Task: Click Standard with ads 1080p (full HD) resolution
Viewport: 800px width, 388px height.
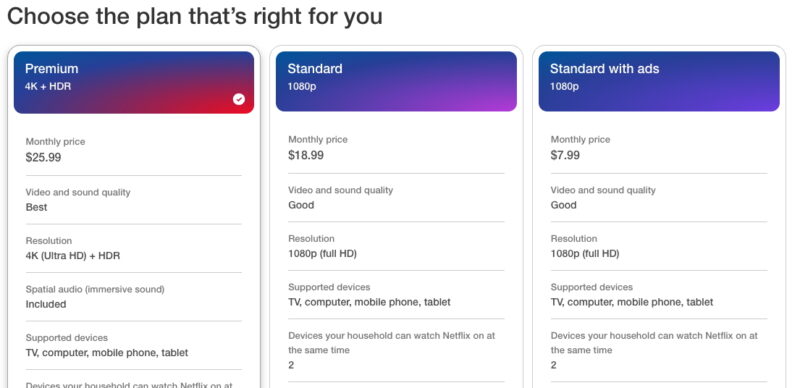Action: point(585,254)
